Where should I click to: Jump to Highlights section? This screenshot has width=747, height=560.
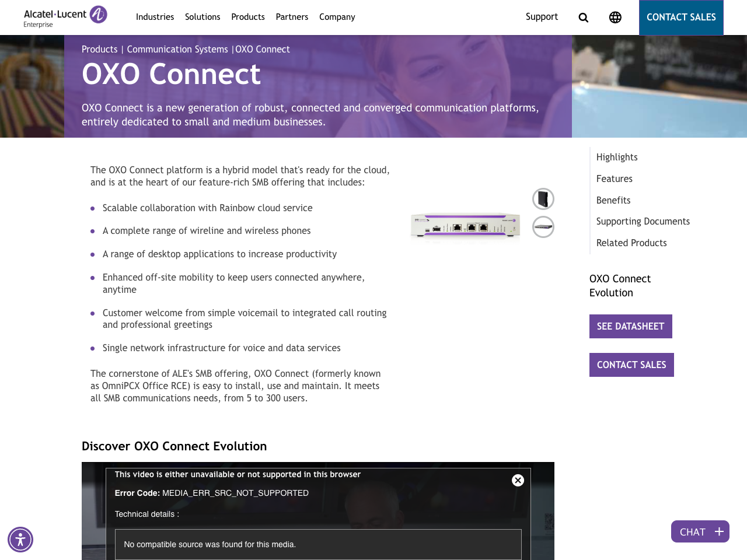[617, 157]
